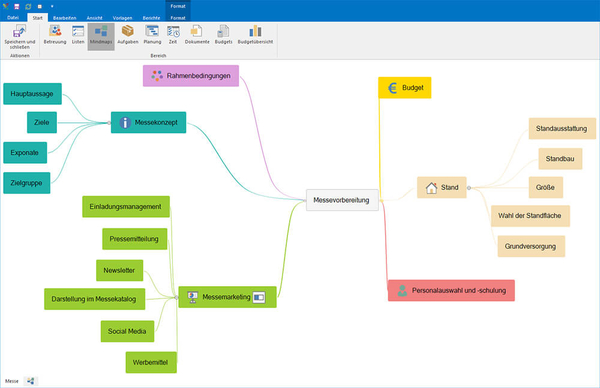This screenshot has width=600, height=388.
Task: Switch to the Format ribbon tab
Action: (178, 18)
